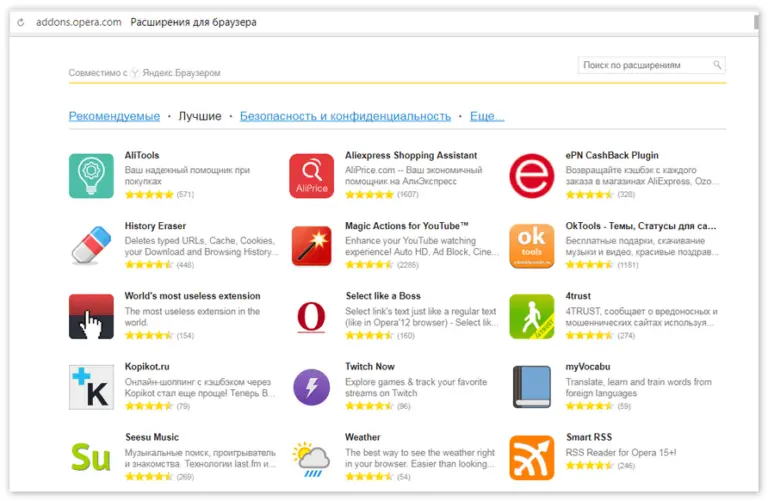Open the AliTools title link
Screen dimensions: 768x501
click(x=142, y=155)
